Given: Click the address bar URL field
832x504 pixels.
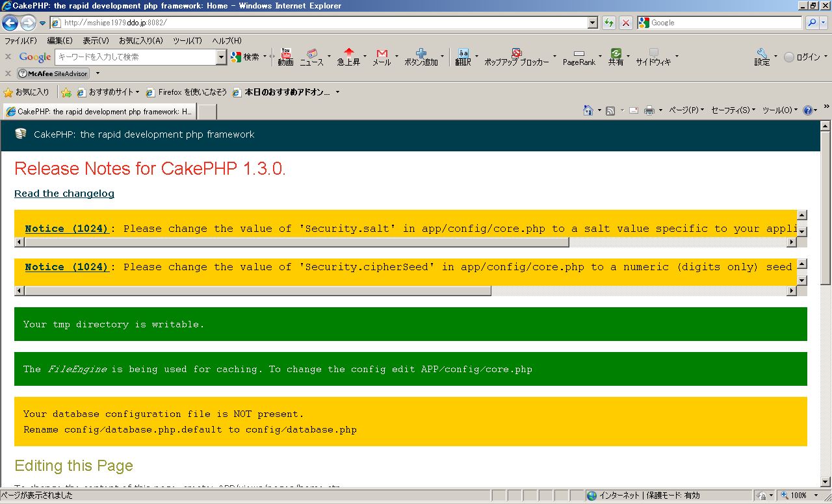Looking at the screenshot, I should point(318,23).
